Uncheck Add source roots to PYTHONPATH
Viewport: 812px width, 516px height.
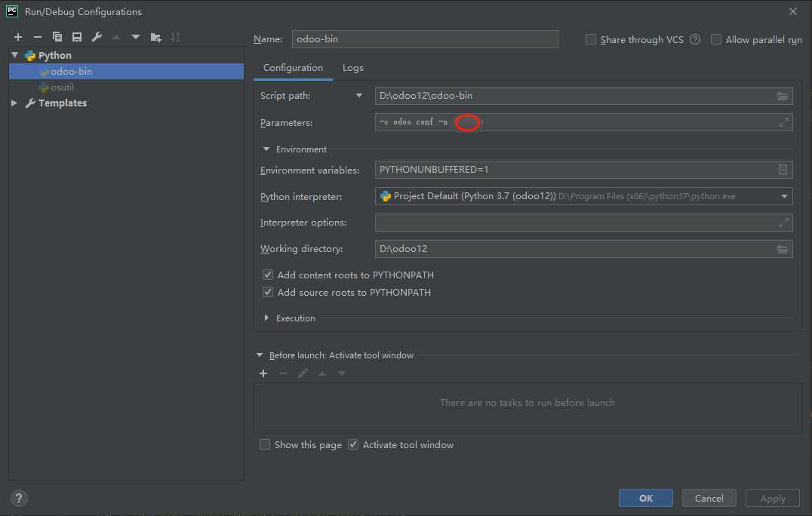click(268, 292)
